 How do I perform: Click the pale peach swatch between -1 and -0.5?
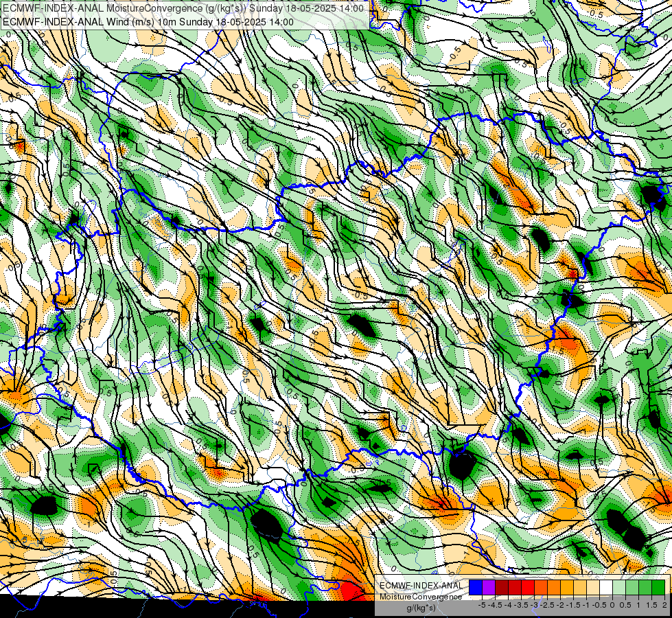(x=593, y=587)
